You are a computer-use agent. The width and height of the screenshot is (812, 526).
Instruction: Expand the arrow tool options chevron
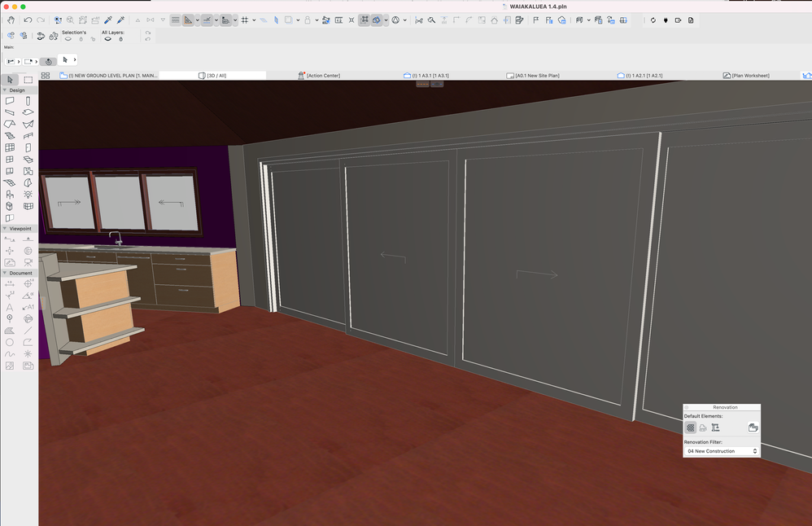75,60
